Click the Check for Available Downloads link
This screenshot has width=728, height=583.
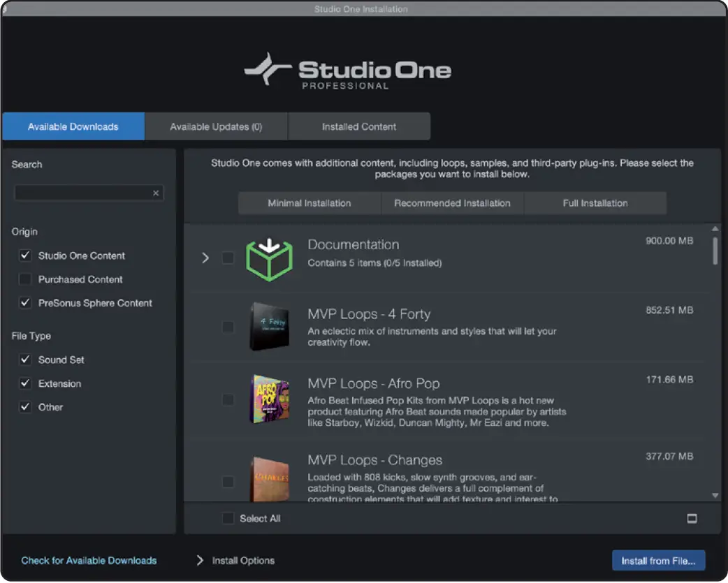(89, 560)
